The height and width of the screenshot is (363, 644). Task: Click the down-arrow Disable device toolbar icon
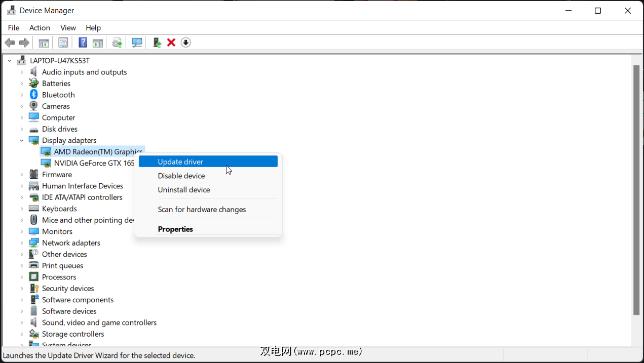[x=185, y=43]
